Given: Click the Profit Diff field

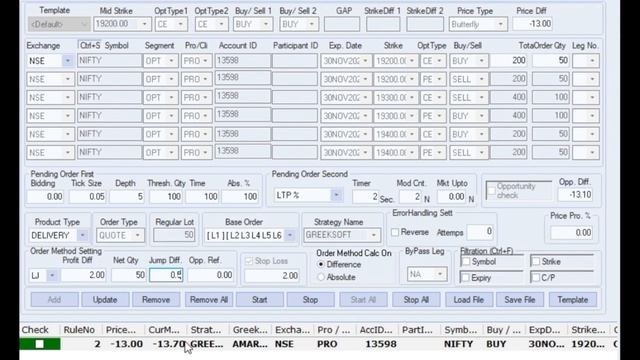Looking at the screenshot, I should [83, 275].
